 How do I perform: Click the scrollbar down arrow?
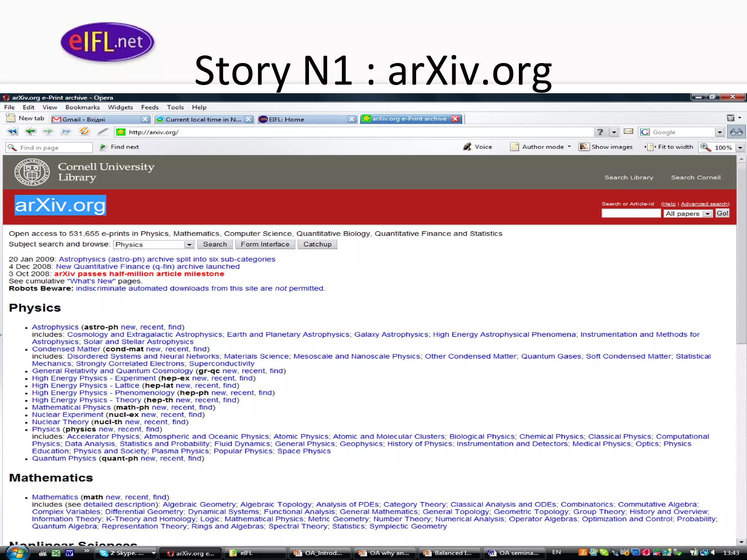[741, 542]
